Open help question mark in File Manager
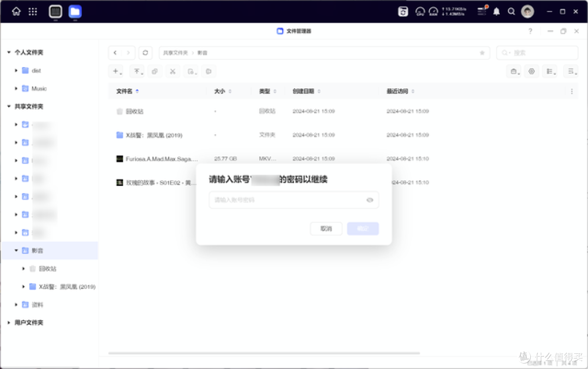Viewport: 588px width, 369px height. pyautogui.click(x=530, y=31)
